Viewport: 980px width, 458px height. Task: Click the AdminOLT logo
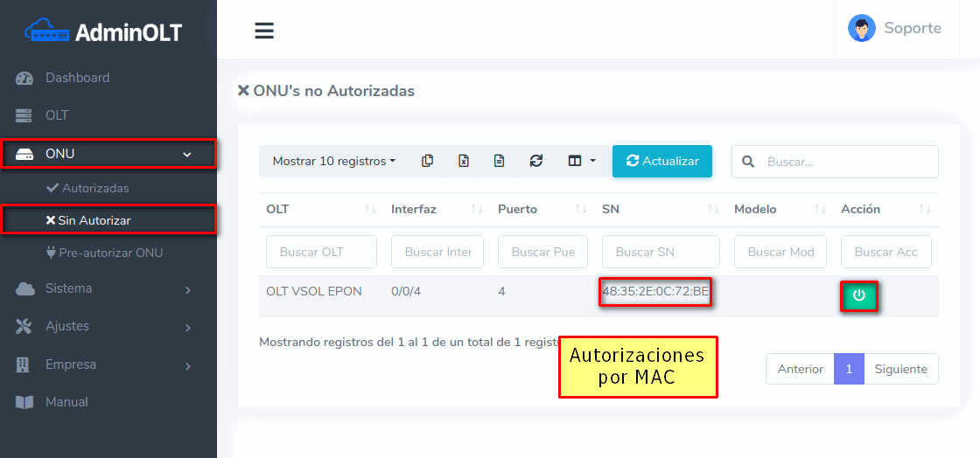(105, 32)
